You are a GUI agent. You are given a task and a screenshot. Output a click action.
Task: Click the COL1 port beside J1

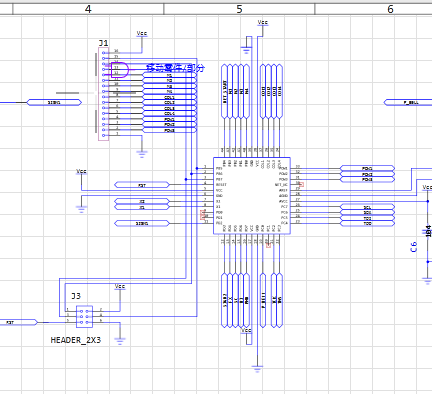tap(169, 97)
